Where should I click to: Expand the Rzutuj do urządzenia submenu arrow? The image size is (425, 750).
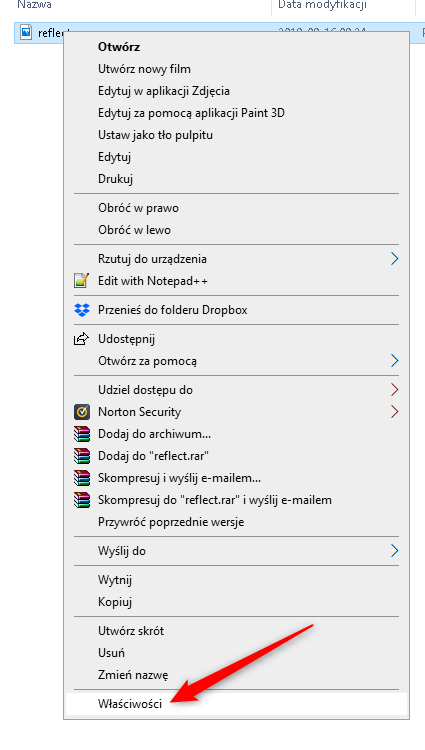[x=394, y=259]
